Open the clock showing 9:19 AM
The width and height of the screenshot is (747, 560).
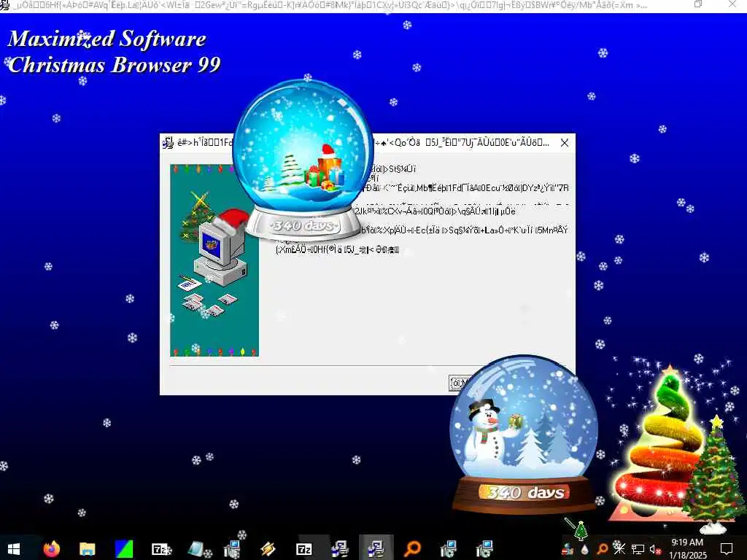(x=687, y=548)
